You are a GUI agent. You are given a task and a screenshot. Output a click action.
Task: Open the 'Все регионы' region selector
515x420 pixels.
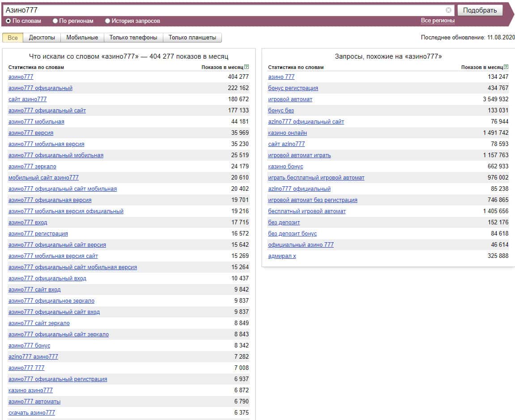click(x=438, y=21)
